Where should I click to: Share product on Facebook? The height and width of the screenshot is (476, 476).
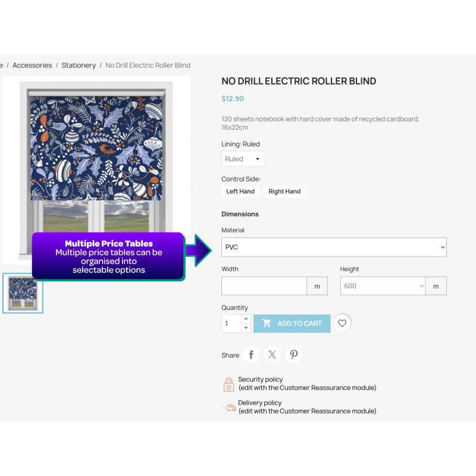[x=251, y=355]
